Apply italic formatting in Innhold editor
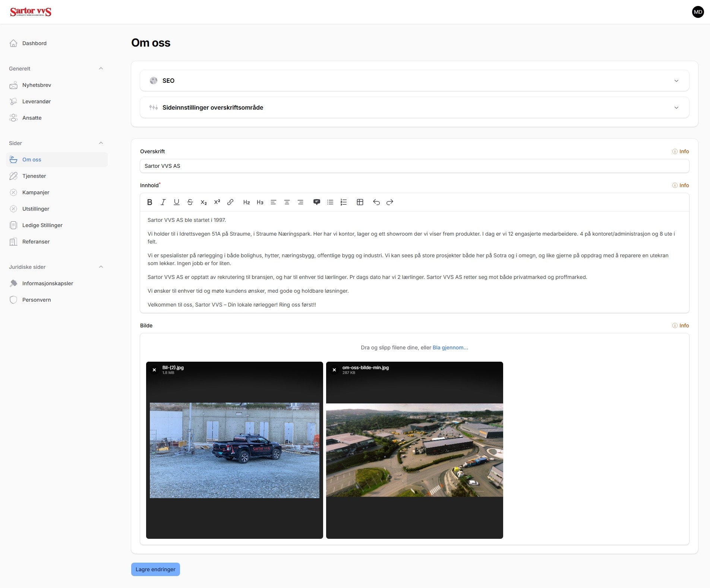This screenshot has height=588, width=710. [x=163, y=202]
